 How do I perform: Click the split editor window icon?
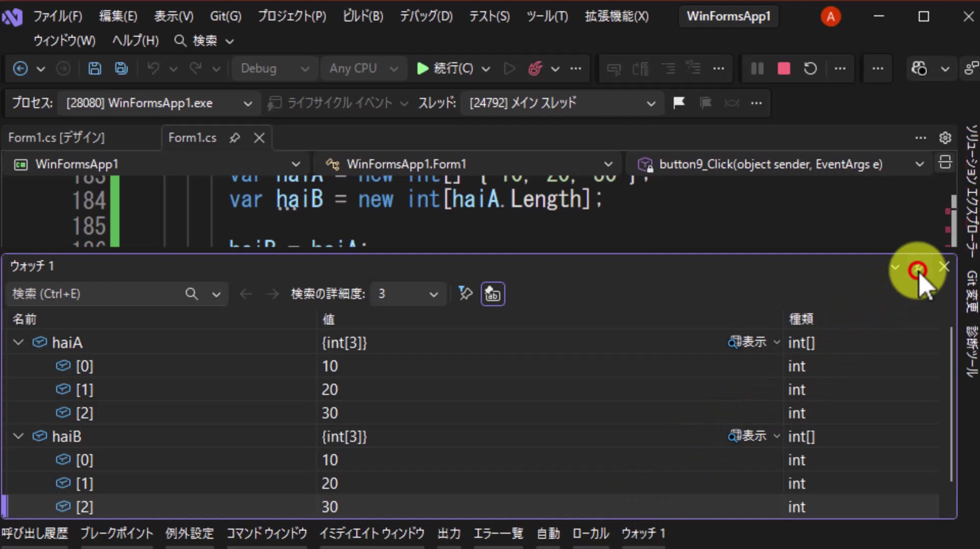(x=945, y=163)
